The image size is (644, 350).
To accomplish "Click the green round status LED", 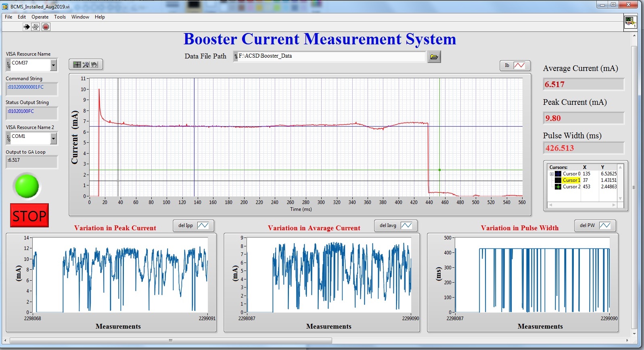I will (x=27, y=186).
